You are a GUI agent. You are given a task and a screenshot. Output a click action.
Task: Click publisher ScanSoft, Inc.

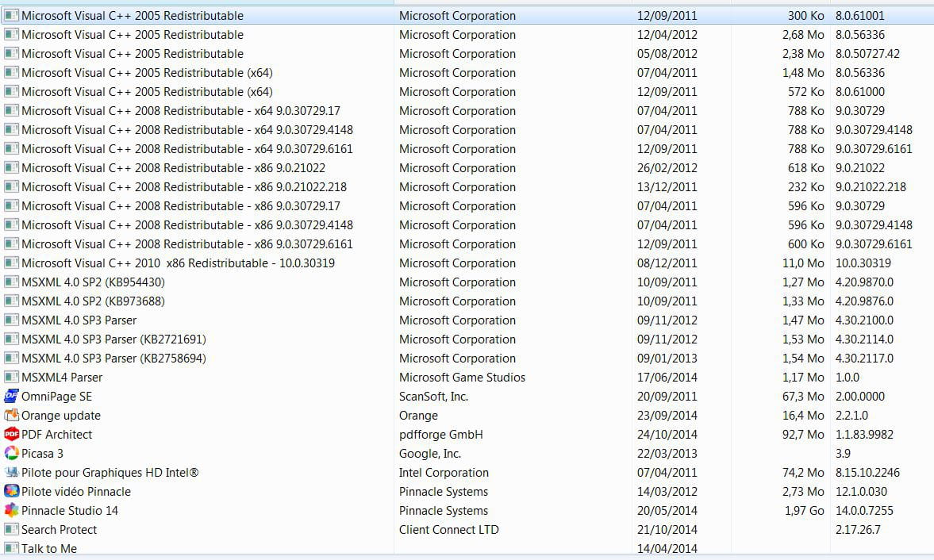pos(433,397)
